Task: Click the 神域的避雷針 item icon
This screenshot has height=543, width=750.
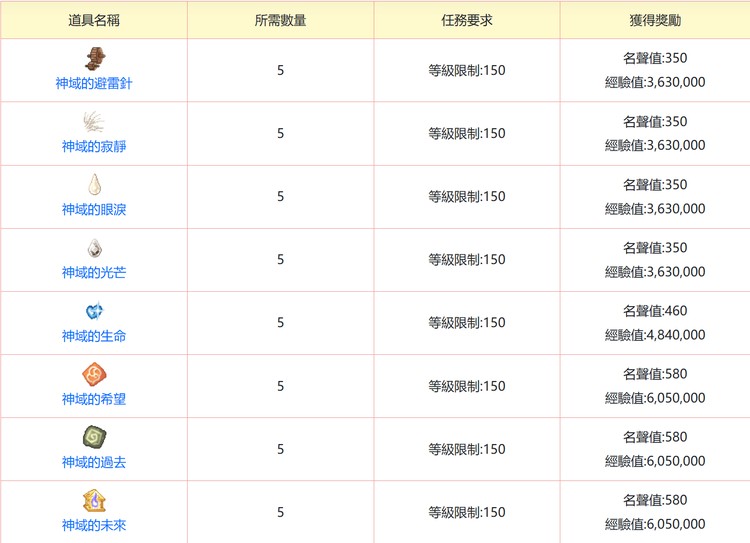Action: tap(94, 59)
